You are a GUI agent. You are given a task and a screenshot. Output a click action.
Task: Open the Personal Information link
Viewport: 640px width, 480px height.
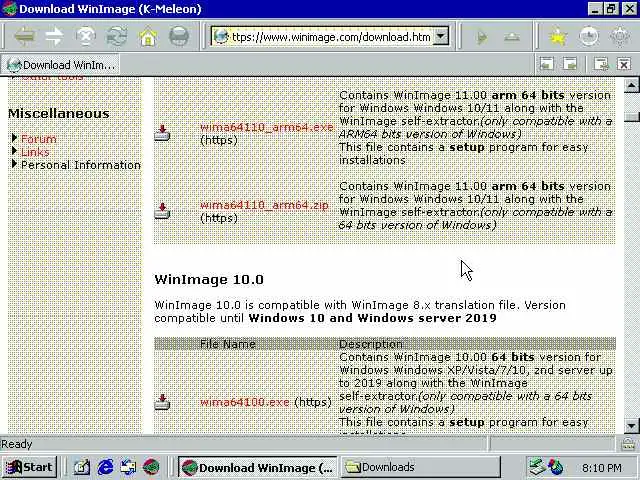click(81, 165)
